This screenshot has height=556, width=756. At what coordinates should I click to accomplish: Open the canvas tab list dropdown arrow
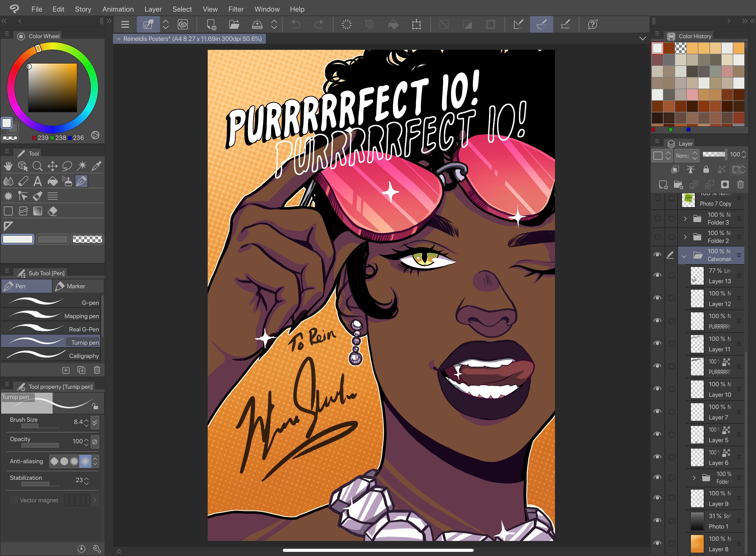pyautogui.click(x=642, y=38)
